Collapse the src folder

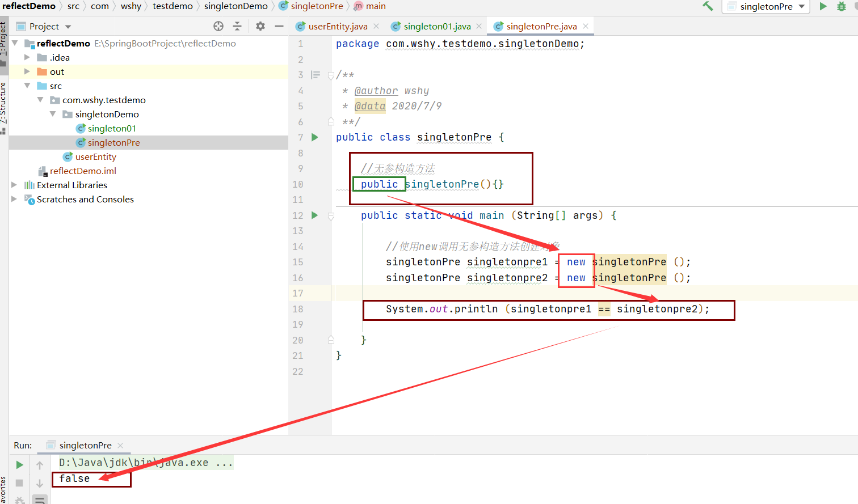[27, 86]
